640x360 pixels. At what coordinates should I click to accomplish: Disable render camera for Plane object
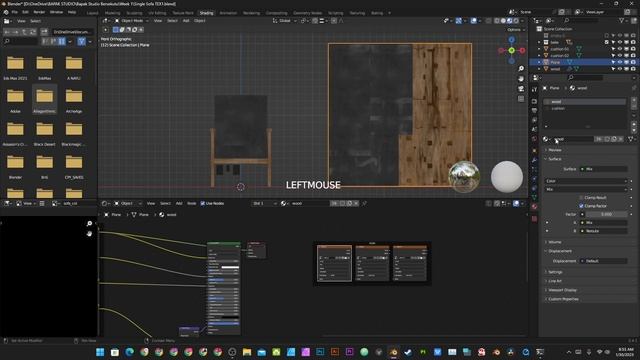pyautogui.click(x=633, y=62)
